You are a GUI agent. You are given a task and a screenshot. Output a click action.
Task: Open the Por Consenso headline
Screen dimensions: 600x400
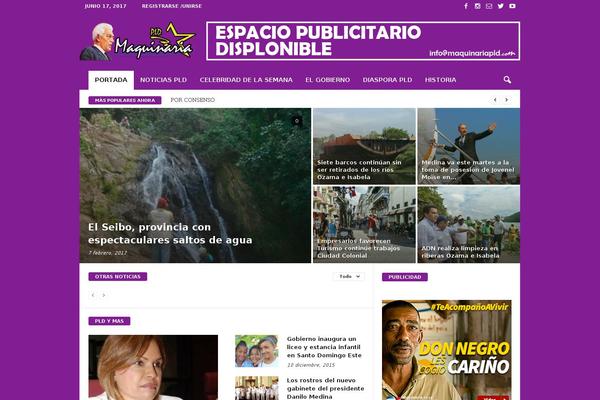(193, 100)
